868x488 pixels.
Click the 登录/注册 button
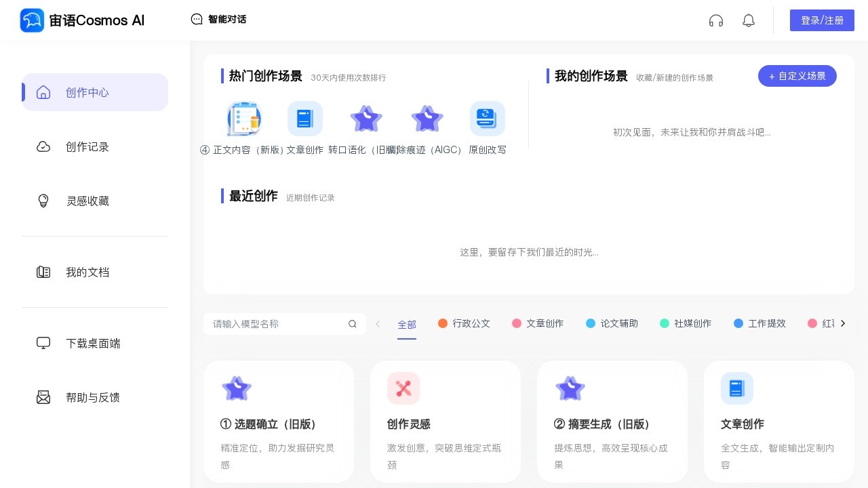(822, 20)
